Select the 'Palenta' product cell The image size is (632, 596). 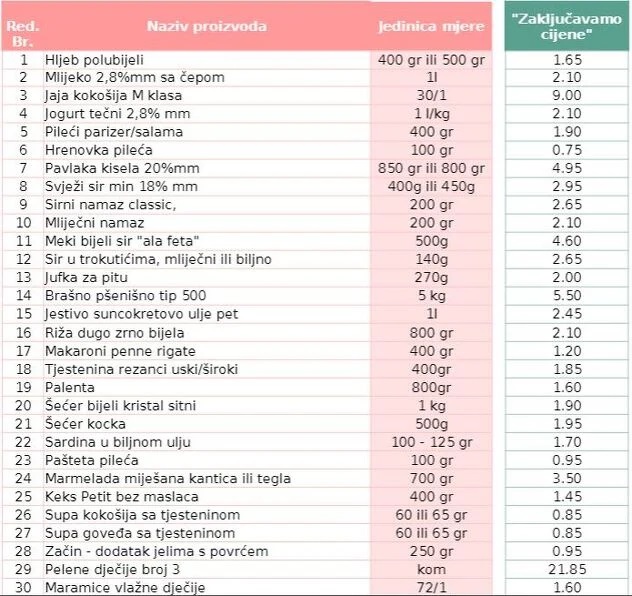tap(206, 387)
